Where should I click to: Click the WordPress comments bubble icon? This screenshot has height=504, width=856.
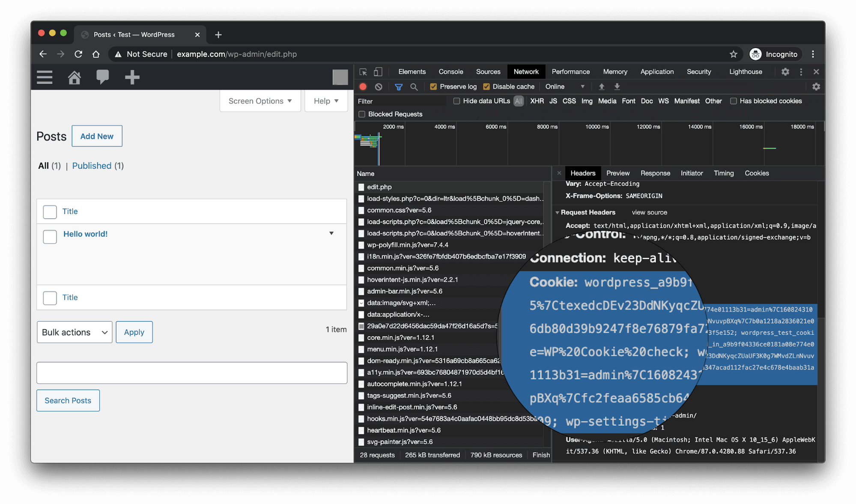click(103, 78)
